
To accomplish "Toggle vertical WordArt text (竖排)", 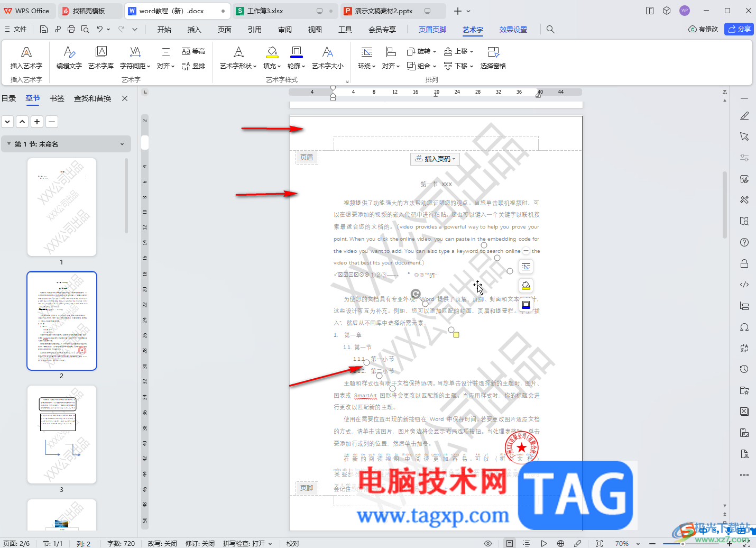I will point(193,66).
